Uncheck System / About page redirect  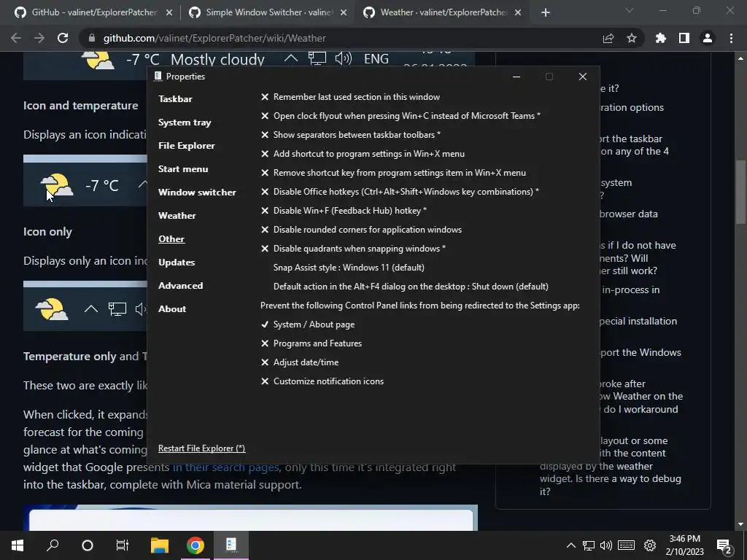[x=307, y=324]
